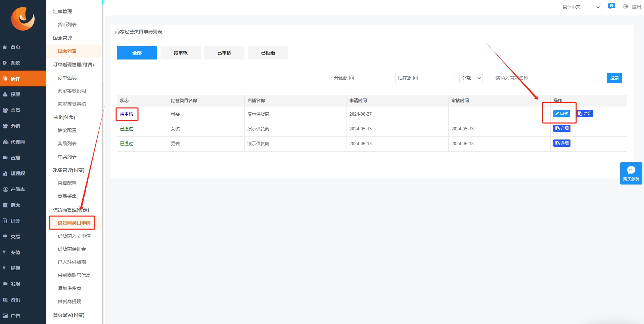The height and width of the screenshot is (324, 644).
Task: Open the 商家 merchants sidebar item
Action: pyautogui.click(x=23, y=205)
